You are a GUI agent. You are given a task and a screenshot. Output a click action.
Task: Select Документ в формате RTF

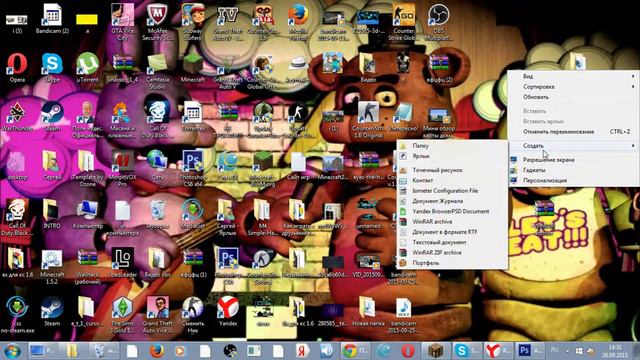point(452,232)
